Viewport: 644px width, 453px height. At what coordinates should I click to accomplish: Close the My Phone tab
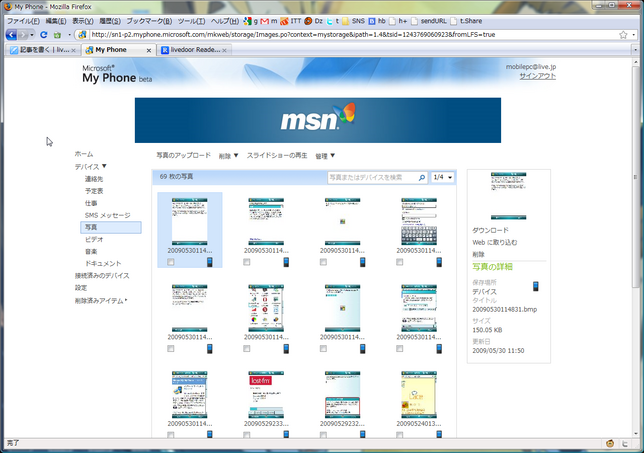[x=149, y=51]
